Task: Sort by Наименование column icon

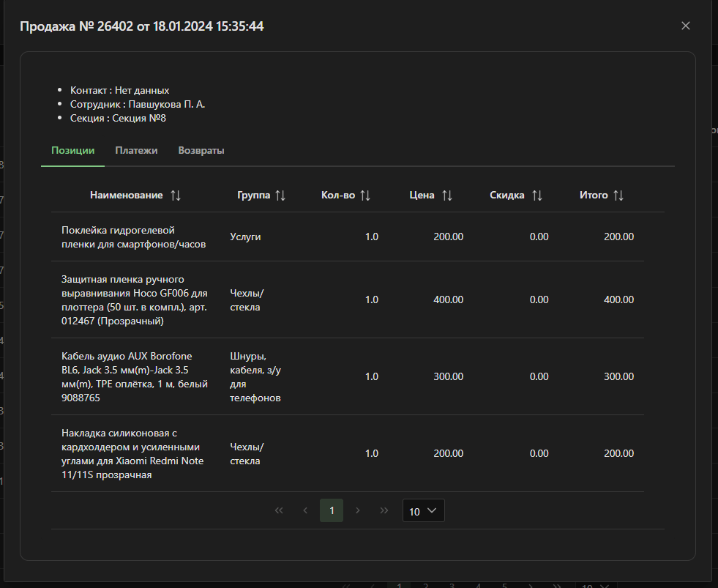Action: pyautogui.click(x=175, y=196)
